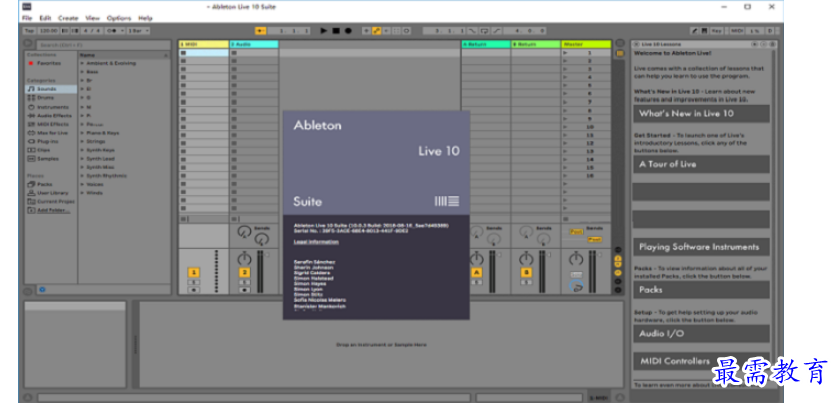836x403 pixels.
Task: Select the 1 MIDI track header
Action: tap(204, 44)
